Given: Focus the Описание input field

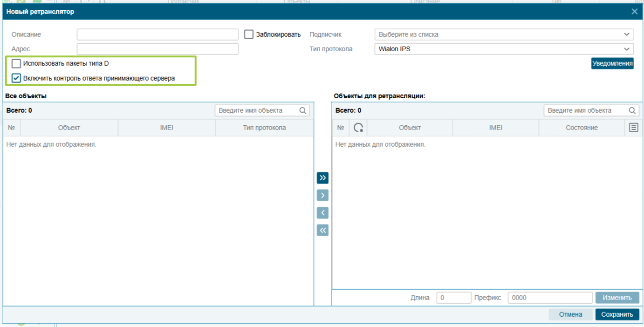Looking at the screenshot, I should (x=158, y=34).
